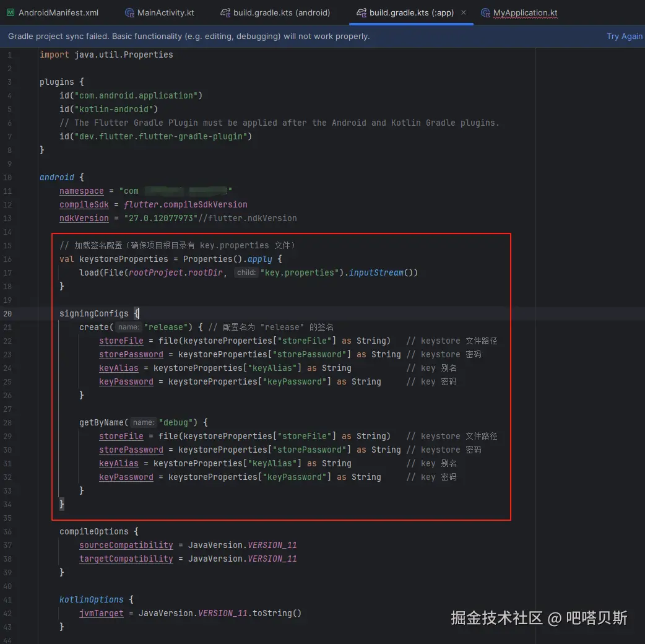Click 'sourceCompatibility' property

pyautogui.click(x=126, y=546)
